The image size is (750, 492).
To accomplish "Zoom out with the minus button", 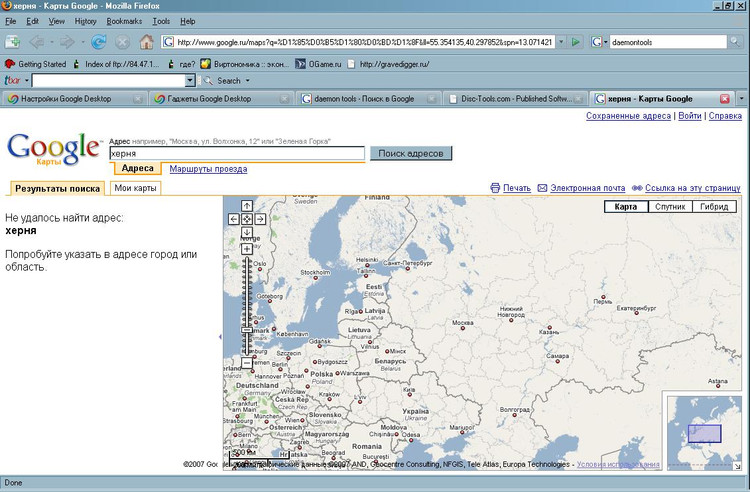I will [247, 363].
